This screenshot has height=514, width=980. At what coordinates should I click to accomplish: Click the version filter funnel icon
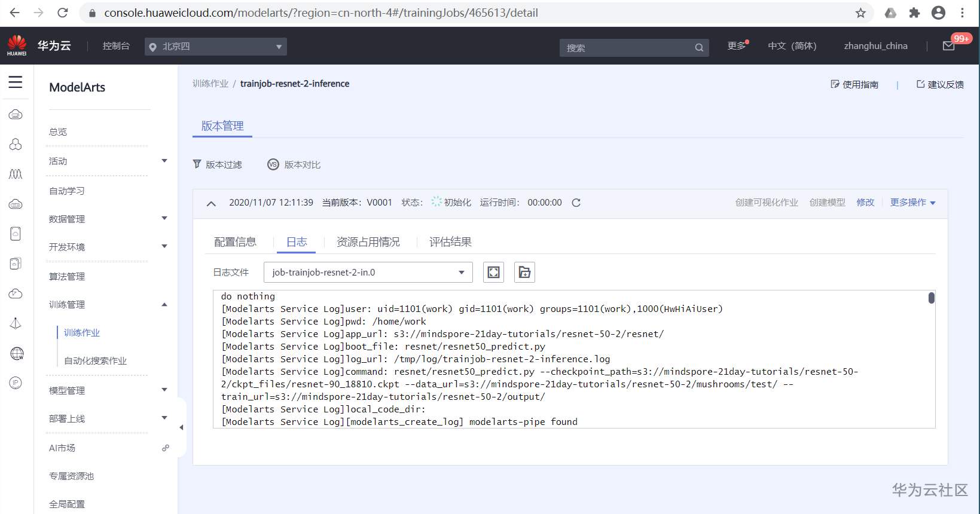pos(197,164)
